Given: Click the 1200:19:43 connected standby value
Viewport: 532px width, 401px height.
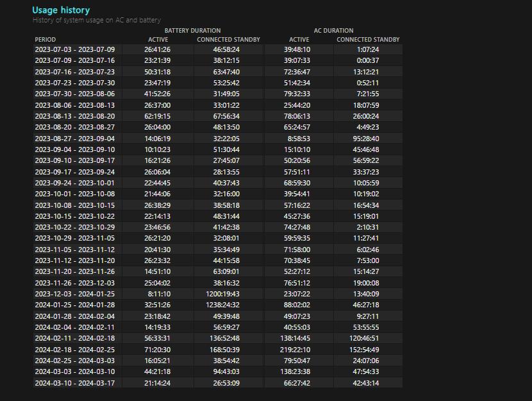Looking at the screenshot, I should pos(222,294).
